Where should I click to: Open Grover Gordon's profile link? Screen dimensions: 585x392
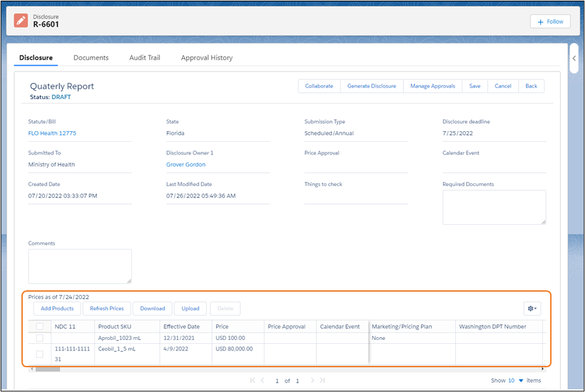(186, 165)
